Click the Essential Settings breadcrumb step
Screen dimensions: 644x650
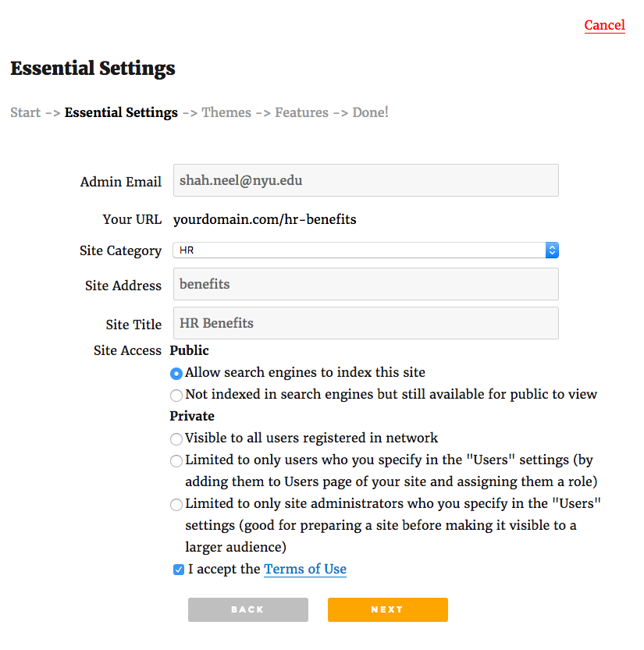(x=121, y=112)
